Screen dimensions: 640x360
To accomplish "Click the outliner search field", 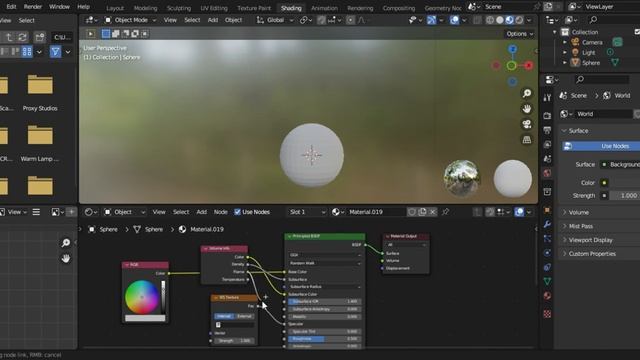I will [613, 20].
